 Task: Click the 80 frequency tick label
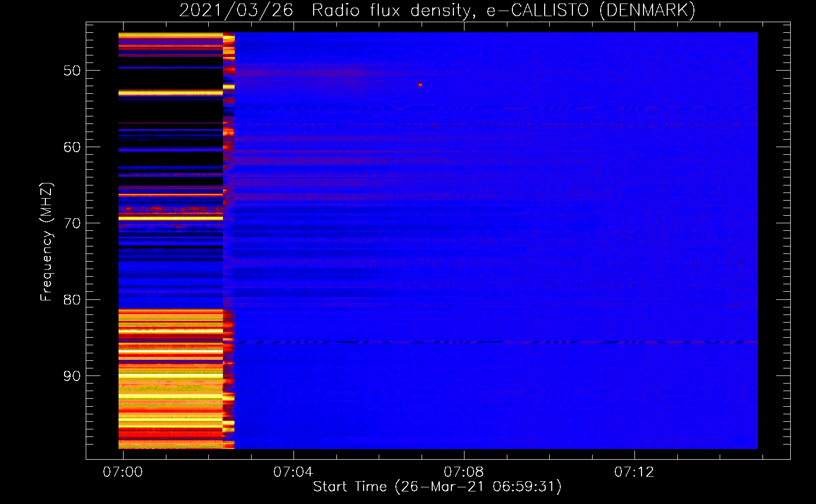tap(72, 300)
